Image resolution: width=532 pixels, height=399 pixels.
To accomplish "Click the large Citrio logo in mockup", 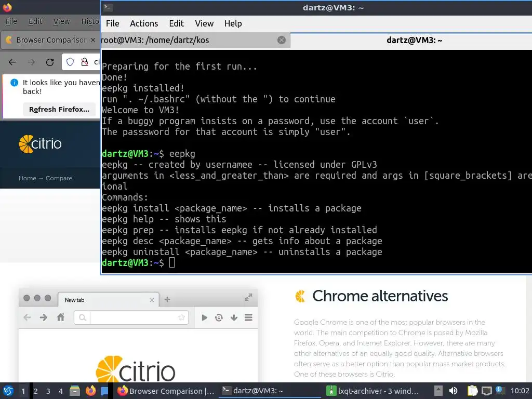I will [x=136, y=369].
